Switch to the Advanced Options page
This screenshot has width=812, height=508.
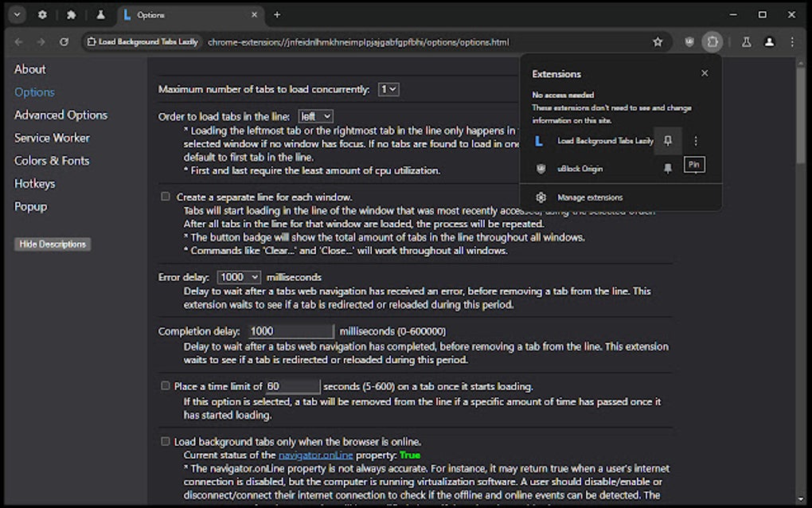[x=61, y=115]
